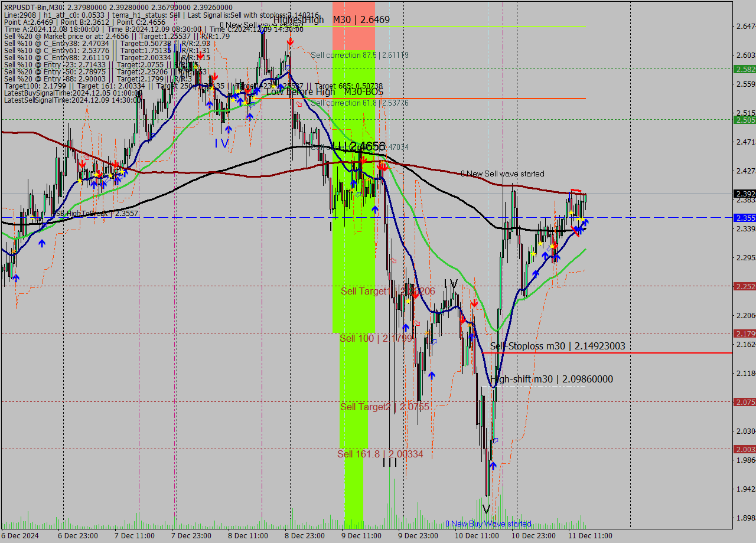Select the '7 Dec 11:00' time axis label
The width and height of the screenshot is (756, 543).
pyautogui.click(x=135, y=536)
